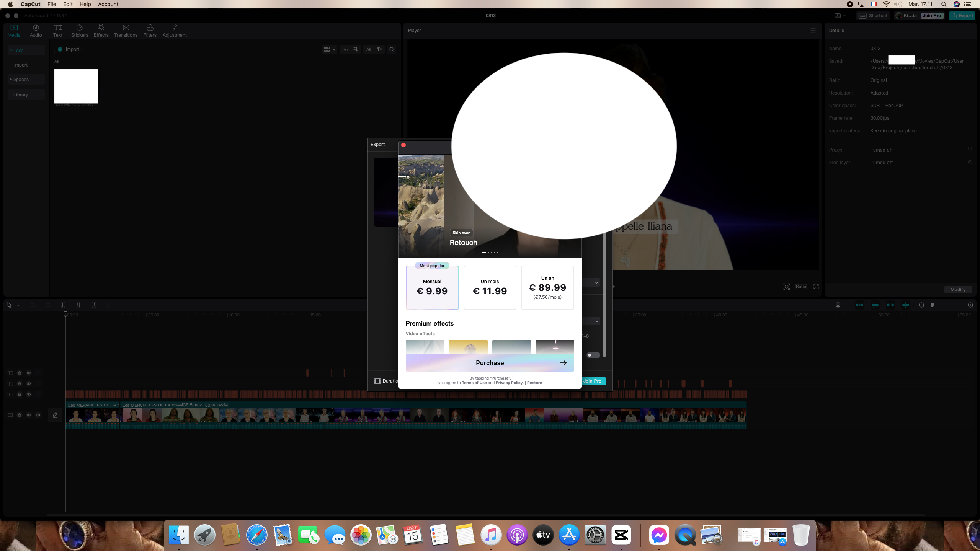
Task: Click the Terms of Use link
Action: pyautogui.click(x=474, y=383)
